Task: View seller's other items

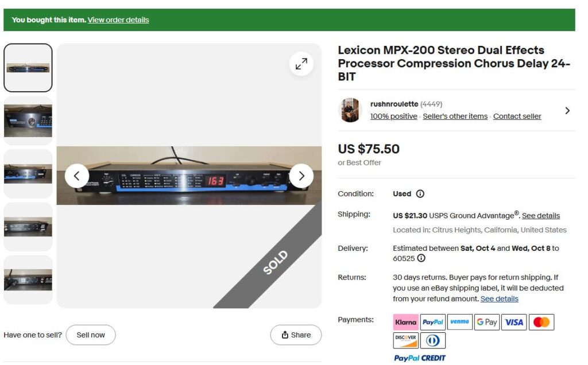Action: [455, 116]
